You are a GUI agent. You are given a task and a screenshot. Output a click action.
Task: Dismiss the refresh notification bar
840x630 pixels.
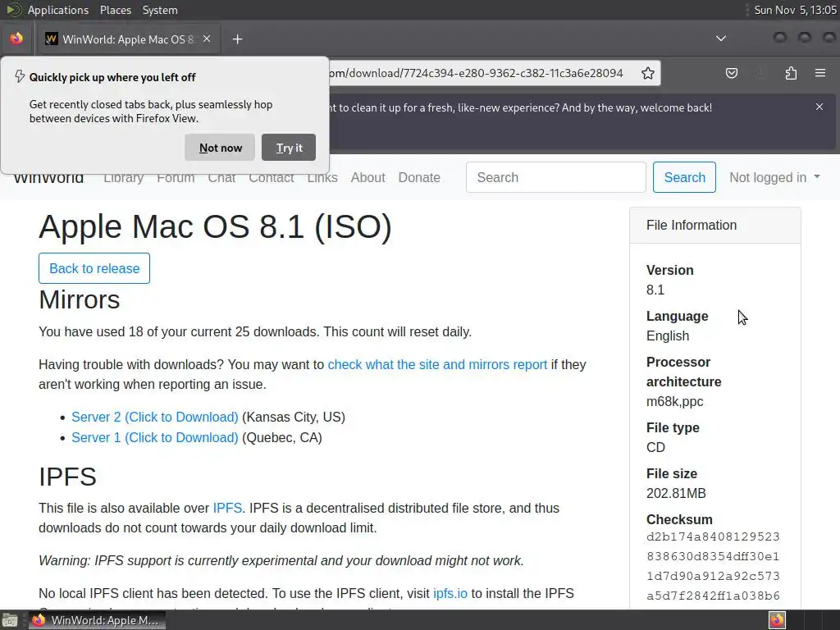pos(819,107)
